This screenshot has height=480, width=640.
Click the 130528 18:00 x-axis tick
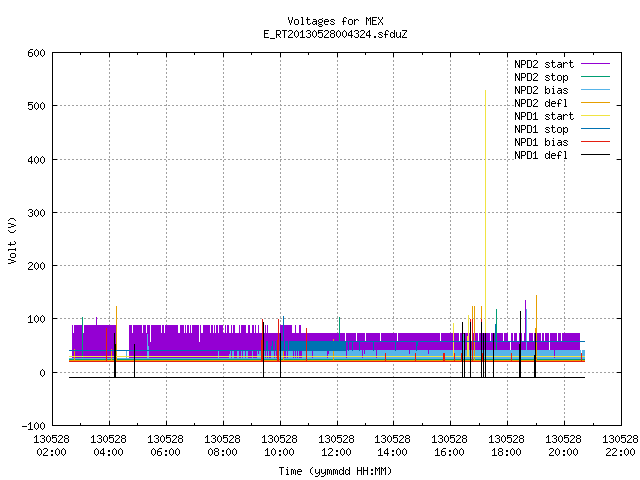click(x=507, y=446)
